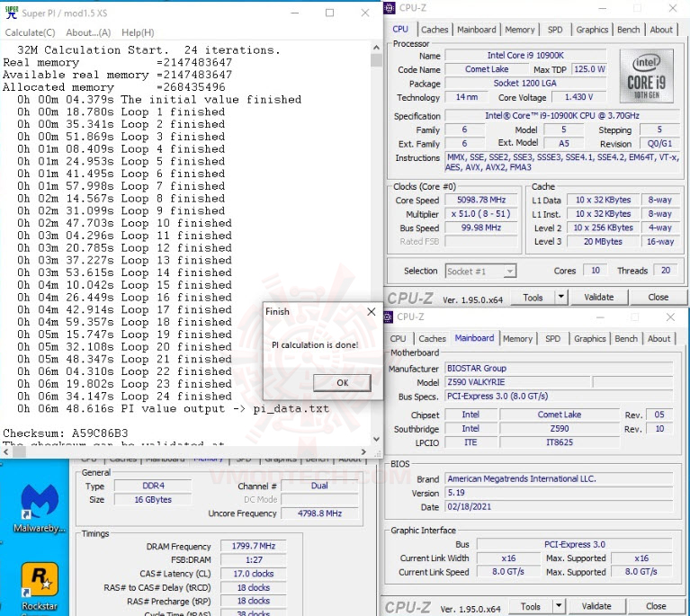The width and height of the screenshot is (690, 616).
Task: Click Tools button in Mainboard CPU-Z window
Action: [x=530, y=607]
